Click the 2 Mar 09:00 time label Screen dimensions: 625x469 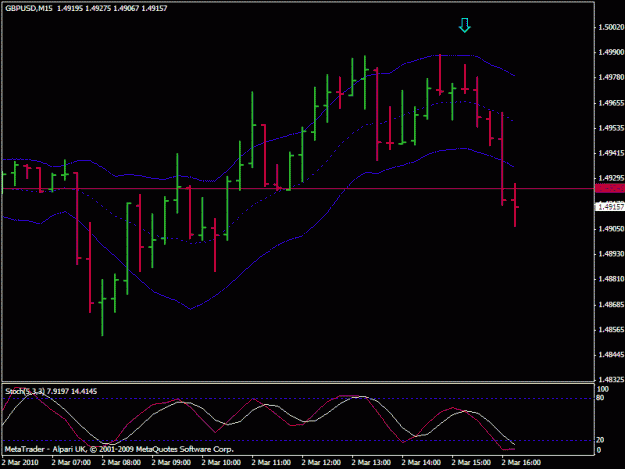[171, 463]
